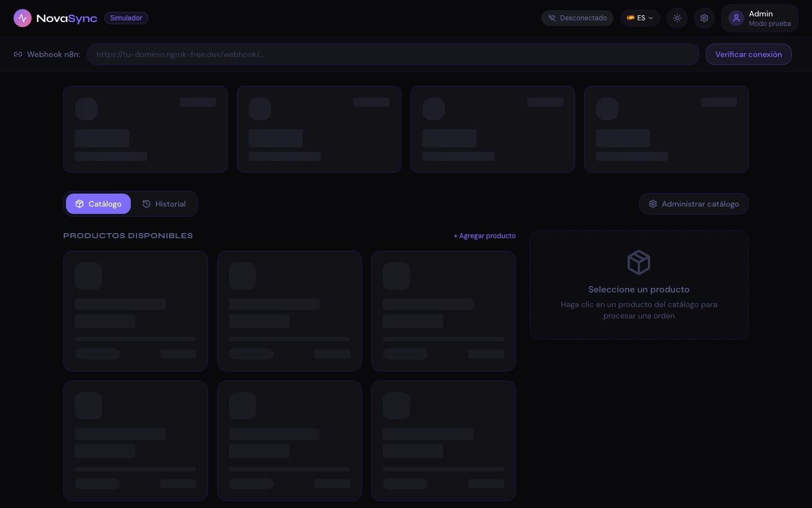This screenshot has height=508, width=812.
Task: Switch to the Historial tab
Action: click(164, 204)
